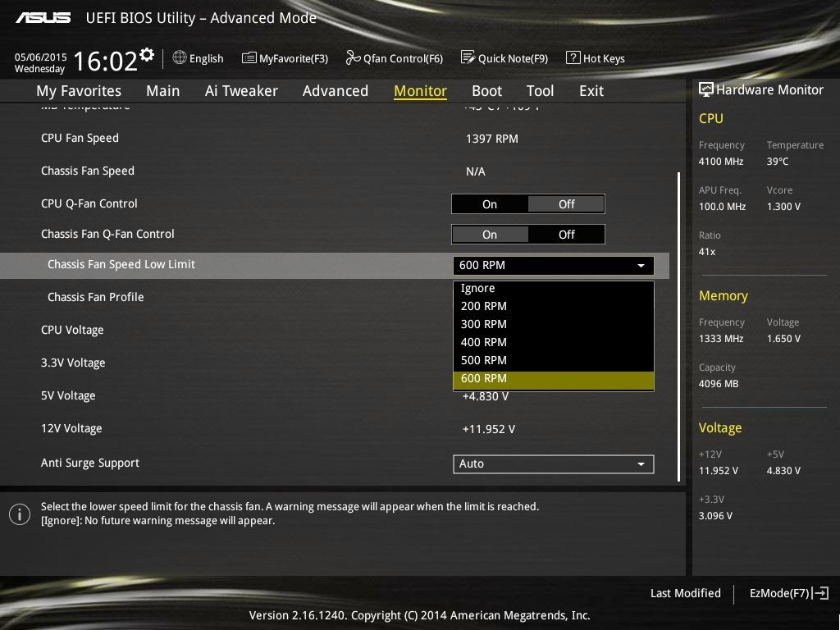The width and height of the screenshot is (840, 630).
Task: Choose 200 RPM in the dropdown list
Action: tap(554, 306)
